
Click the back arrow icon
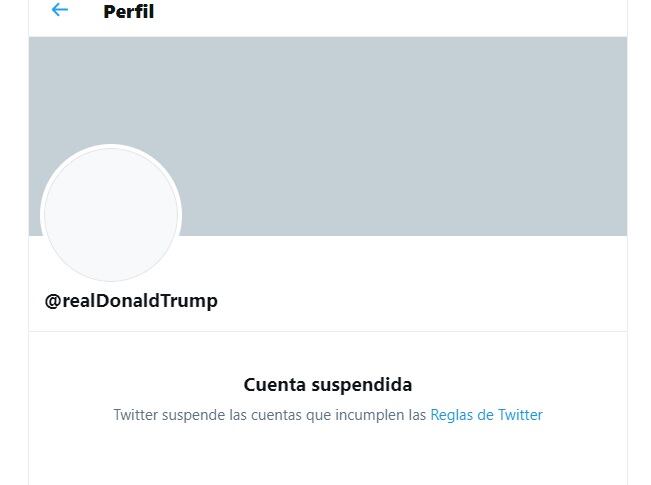(60, 10)
